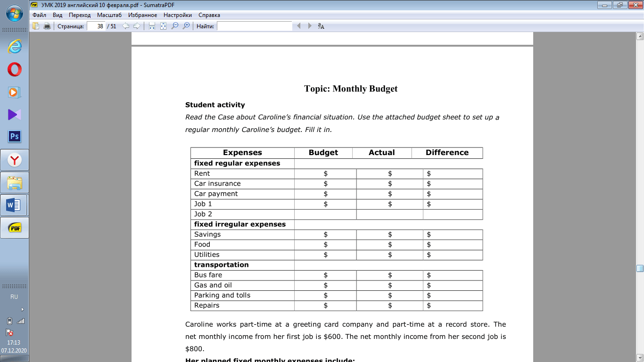Open the Вид menu
The height and width of the screenshot is (362, 644).
pyautogui.click(x=58, y=15)
